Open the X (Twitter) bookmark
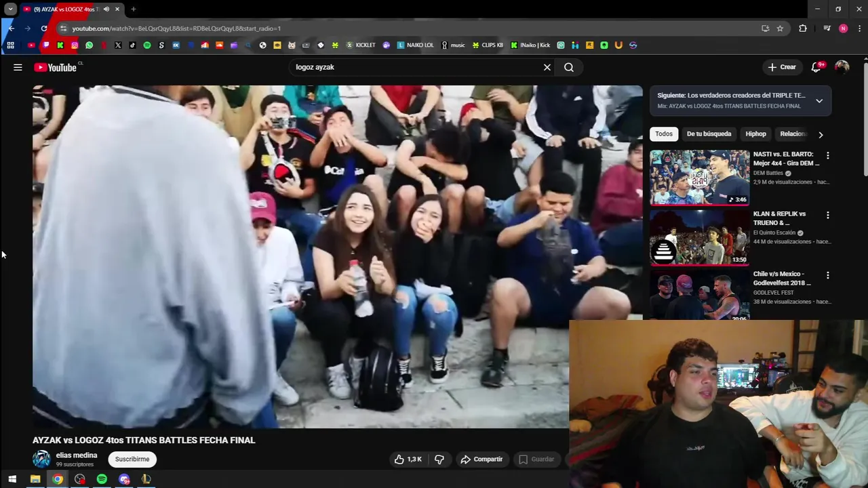868x488 pixels. pyautogui.click(x=118, y=45)
